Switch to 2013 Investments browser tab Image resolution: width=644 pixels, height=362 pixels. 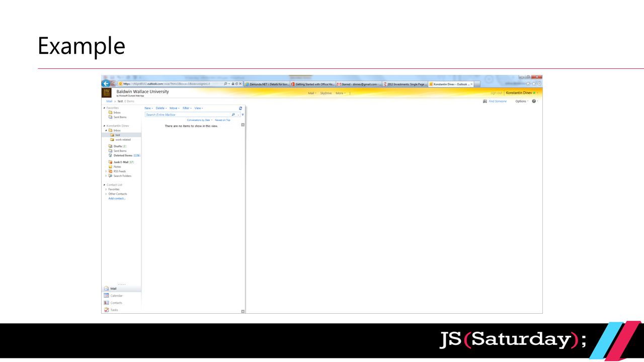pyautogui.click(x=405, y=84)
